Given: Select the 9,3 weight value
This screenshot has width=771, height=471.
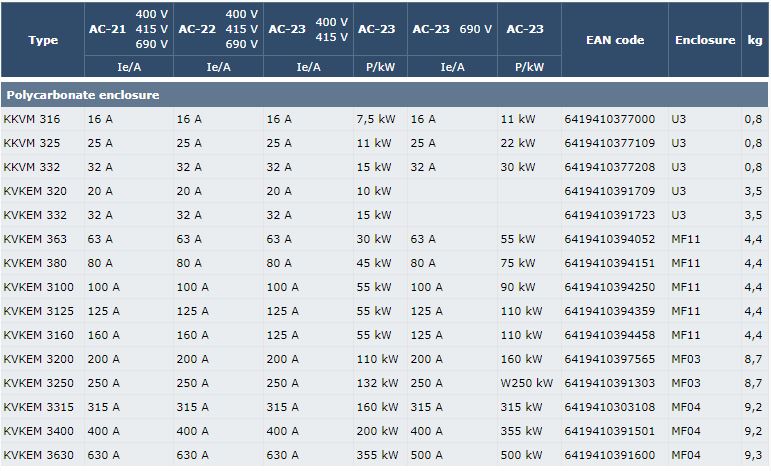Looking at the screenshot, I should [753, 455].
